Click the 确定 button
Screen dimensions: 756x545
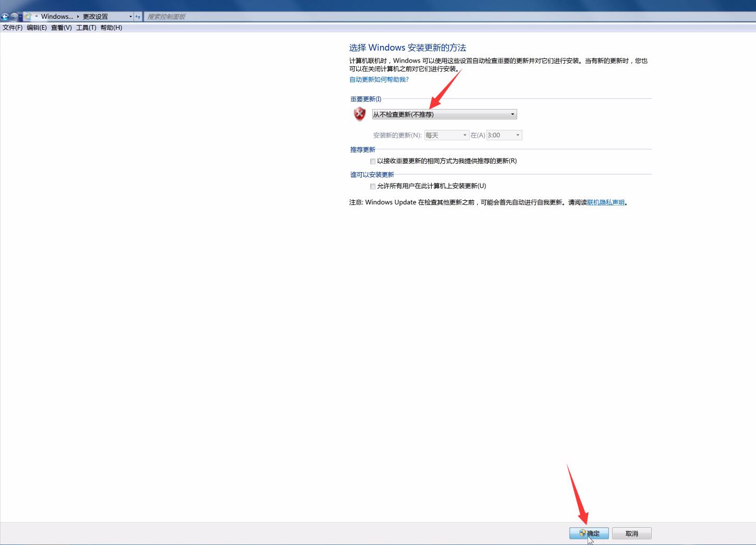[x=589, y=534]
